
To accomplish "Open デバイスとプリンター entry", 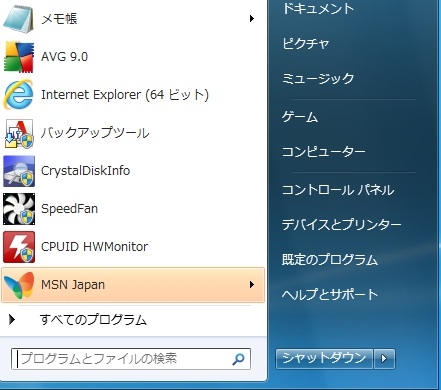I will tap(341, 224).
